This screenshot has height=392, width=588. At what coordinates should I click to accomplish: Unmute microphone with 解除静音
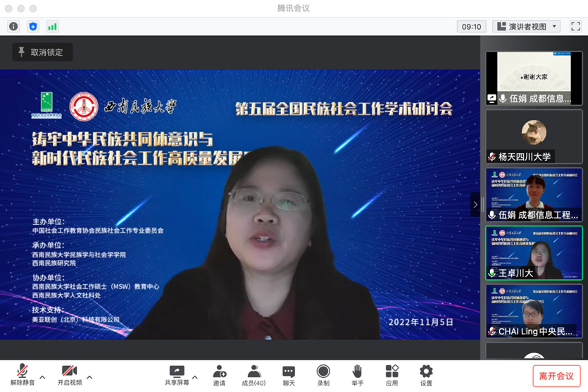point(22,375)
